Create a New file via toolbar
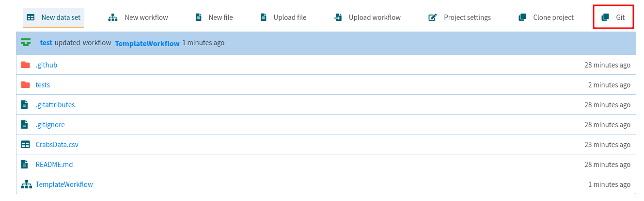The image size is (644, 201). pyautogui.click(x=220, y=17)
